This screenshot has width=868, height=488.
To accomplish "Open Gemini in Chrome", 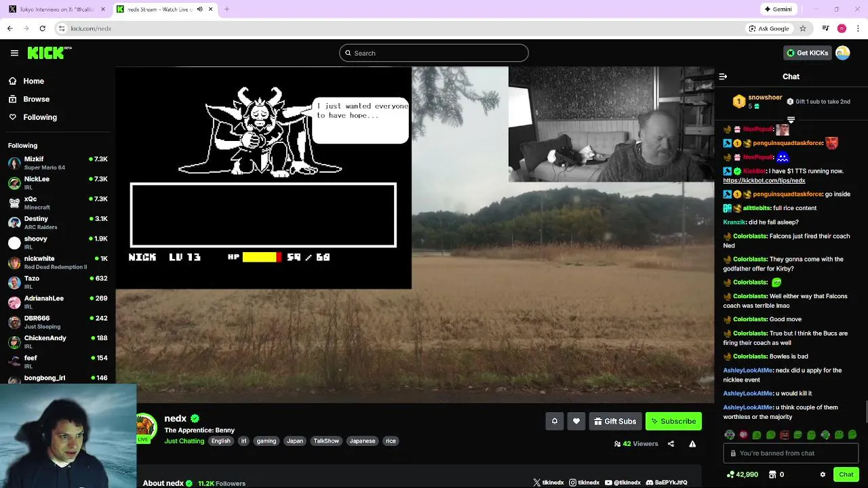I will [778, 9].
